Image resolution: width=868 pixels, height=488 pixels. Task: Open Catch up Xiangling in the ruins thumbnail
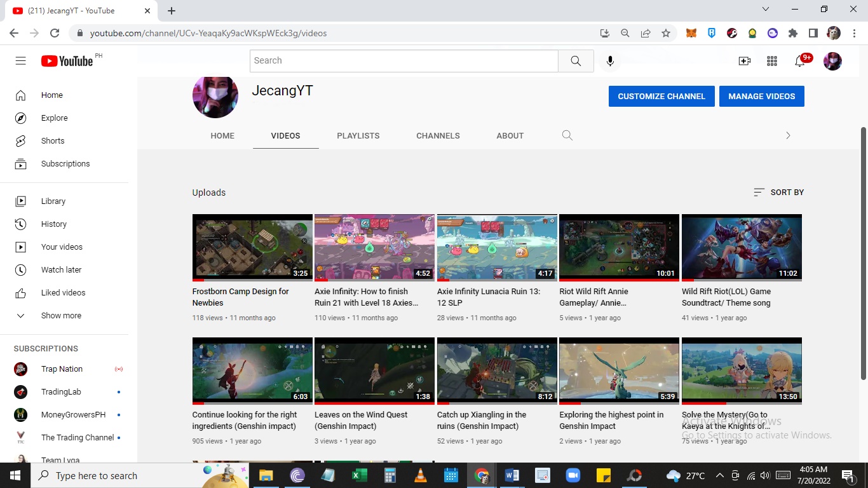click(x=497, y=370)
